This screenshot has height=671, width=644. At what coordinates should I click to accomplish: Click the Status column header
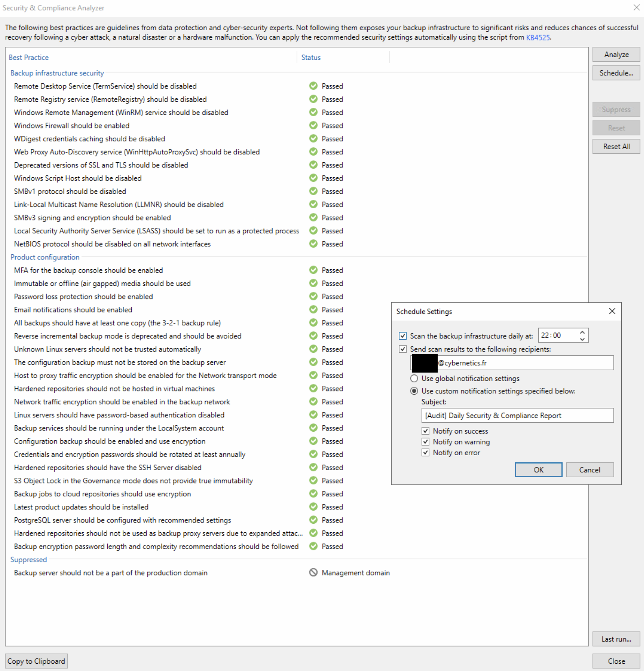tap(311, 58)
